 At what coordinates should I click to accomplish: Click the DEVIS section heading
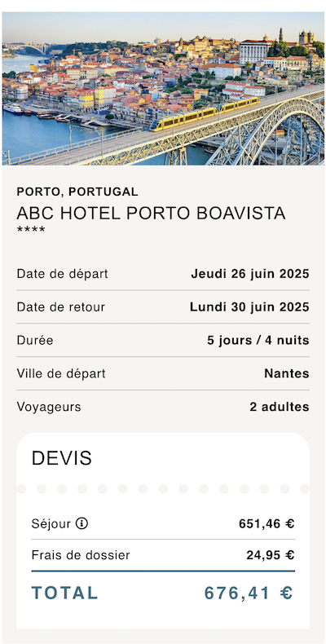point(62,458)
